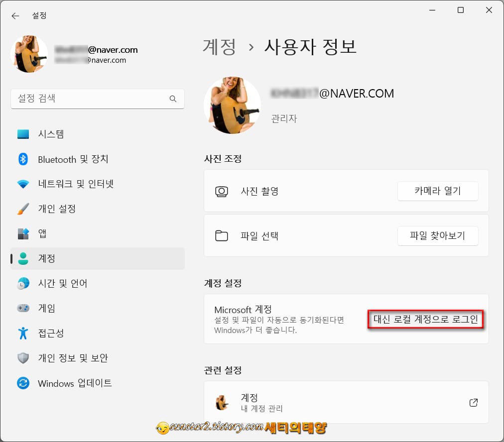Click the small profile picture in sidebar

pyautogui.click(x=29, y=54)
